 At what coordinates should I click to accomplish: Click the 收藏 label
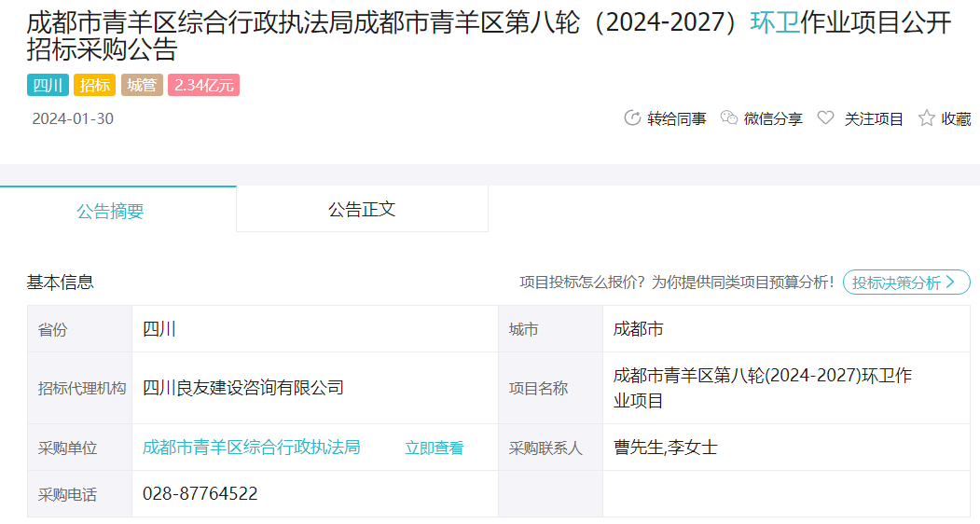957,118
